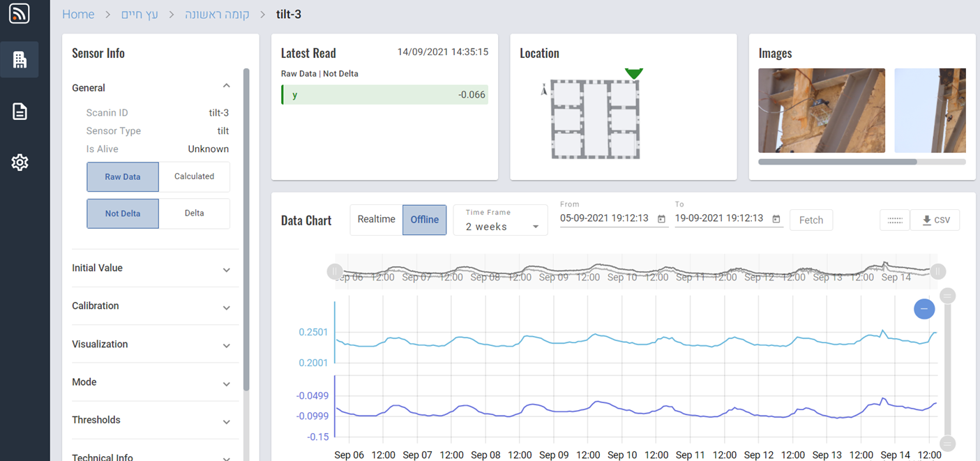Open the buildings page from the sidebar
The image size is (980, 461).
20,59
